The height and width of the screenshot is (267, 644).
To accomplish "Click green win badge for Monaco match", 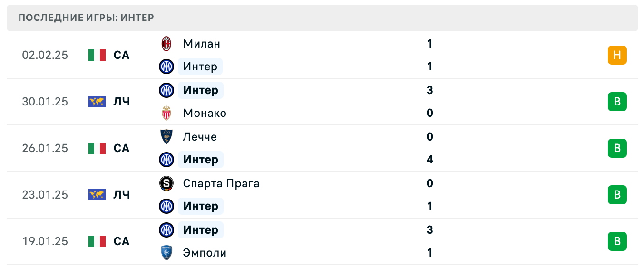I will (617, 102).
